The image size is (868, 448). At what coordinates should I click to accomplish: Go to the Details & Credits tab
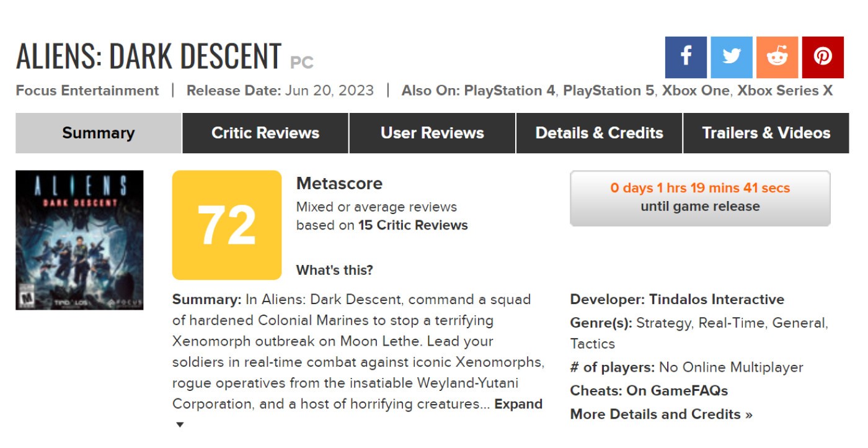click(x=599, y=133)
